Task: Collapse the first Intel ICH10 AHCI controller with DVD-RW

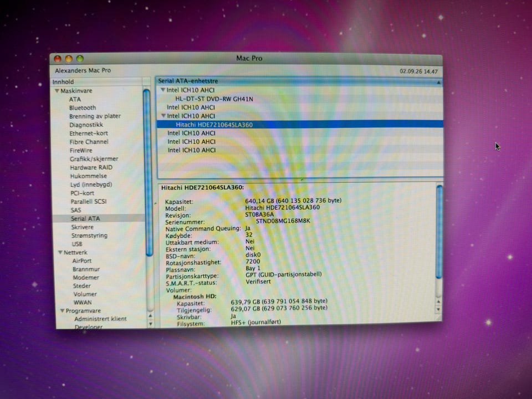Action: pyautogui.click(x=163, y=90)
